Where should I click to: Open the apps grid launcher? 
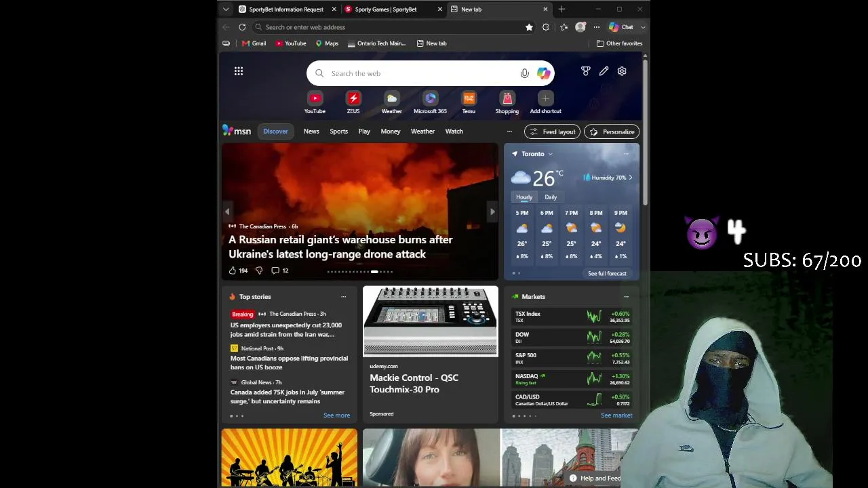click(239, 71)
